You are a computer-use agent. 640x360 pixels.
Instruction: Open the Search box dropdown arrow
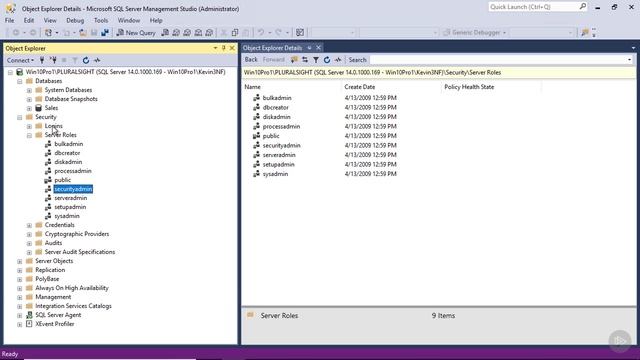(x=629, y=60)
